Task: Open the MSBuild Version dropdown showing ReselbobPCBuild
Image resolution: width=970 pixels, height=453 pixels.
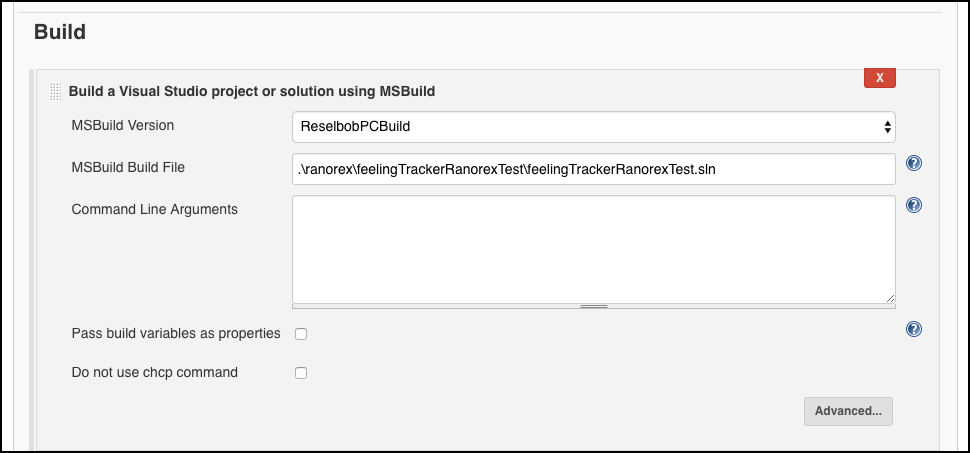Action: [x=593, y=127]
